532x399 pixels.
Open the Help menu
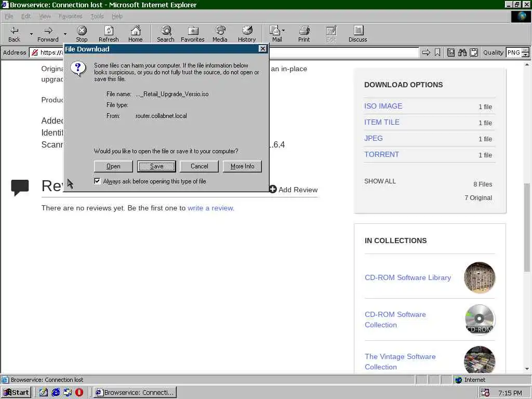(117, 16)
